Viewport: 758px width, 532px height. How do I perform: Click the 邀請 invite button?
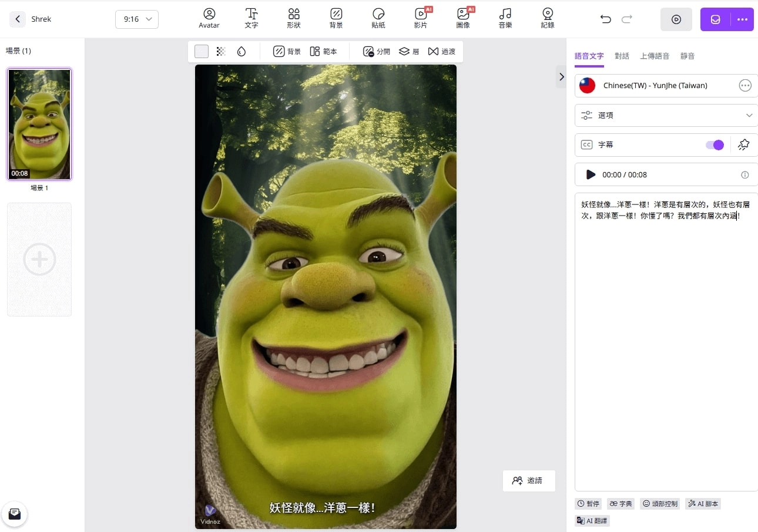click(x=529, y=480)
